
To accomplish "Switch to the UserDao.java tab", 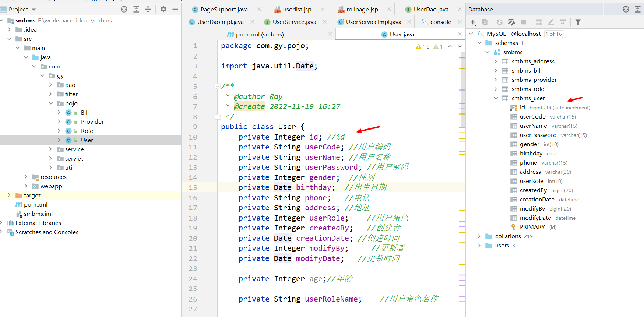I will point(430,10).
